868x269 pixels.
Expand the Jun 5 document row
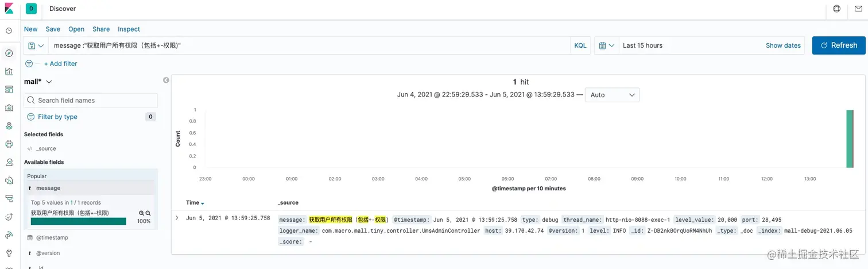(x=177, y=218)
